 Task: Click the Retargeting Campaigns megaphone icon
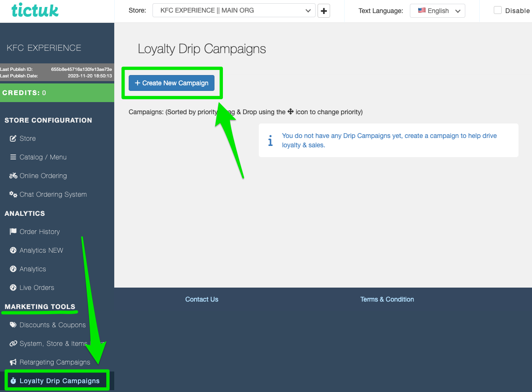(13, 362)
